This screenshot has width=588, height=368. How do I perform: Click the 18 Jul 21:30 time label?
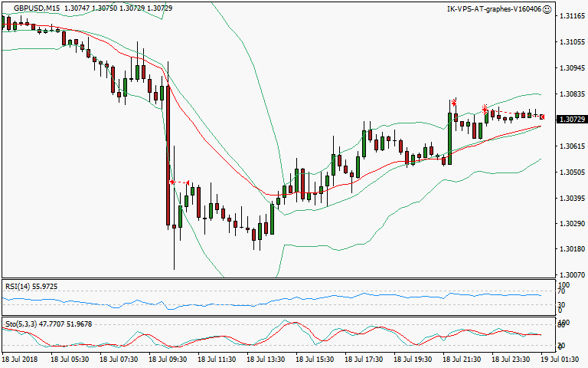click(x=462, y=360)
